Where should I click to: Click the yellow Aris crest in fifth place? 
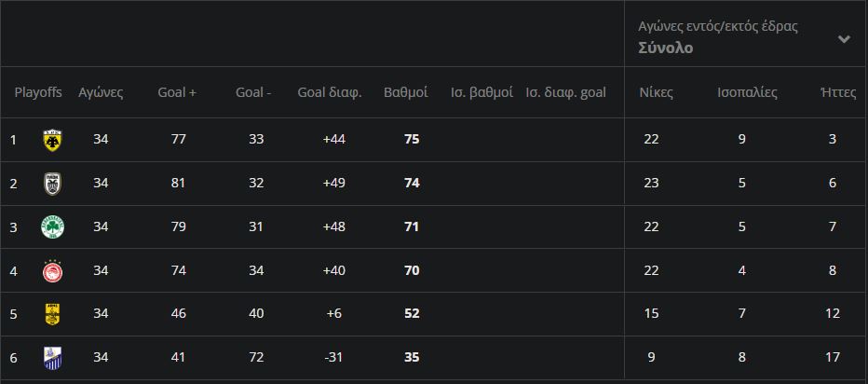tap(52, 314)
